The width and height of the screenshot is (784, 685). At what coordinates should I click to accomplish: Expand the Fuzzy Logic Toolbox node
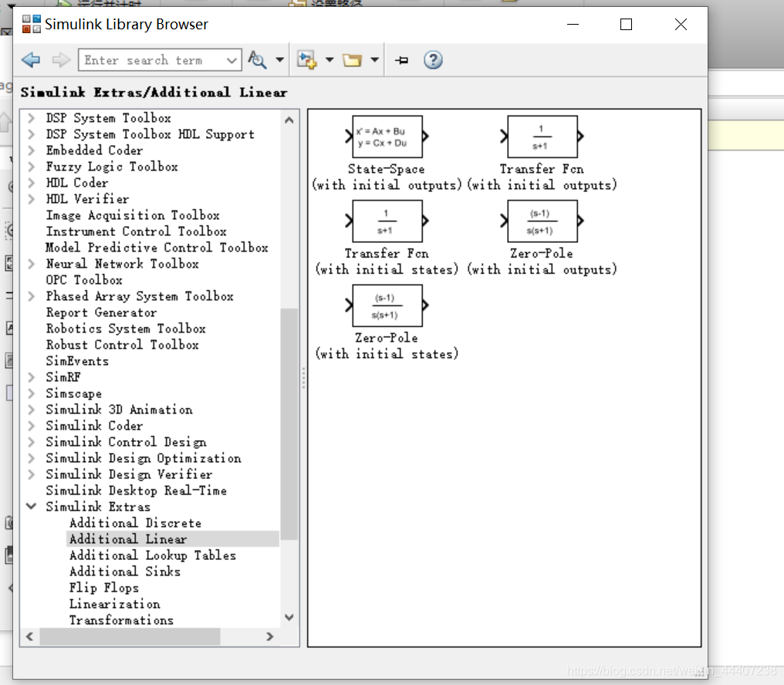(x=31, y=167)
